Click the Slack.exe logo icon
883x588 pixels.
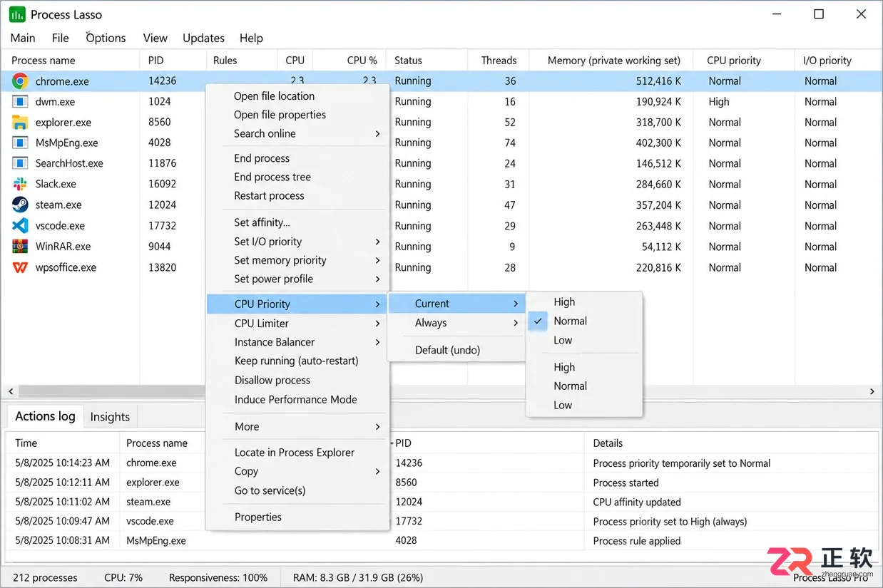pos(20,184)
